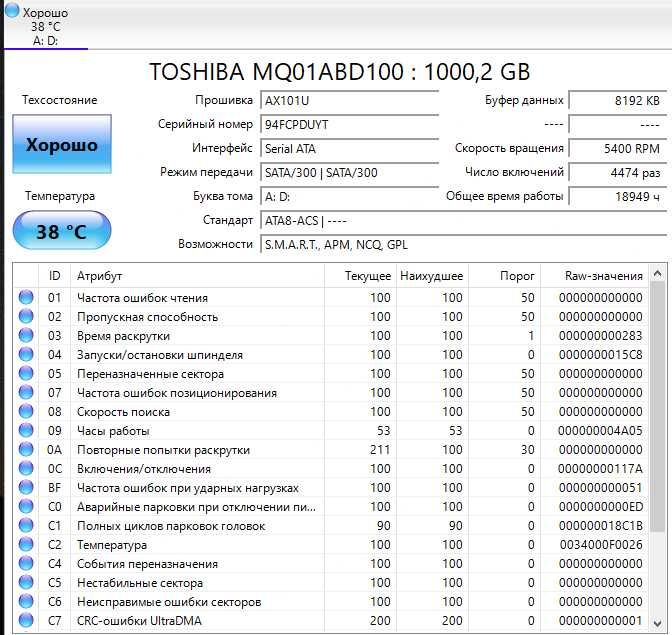Click raw value 00000018C1B
The image size is (672, 635).
[x=600, y=526]
